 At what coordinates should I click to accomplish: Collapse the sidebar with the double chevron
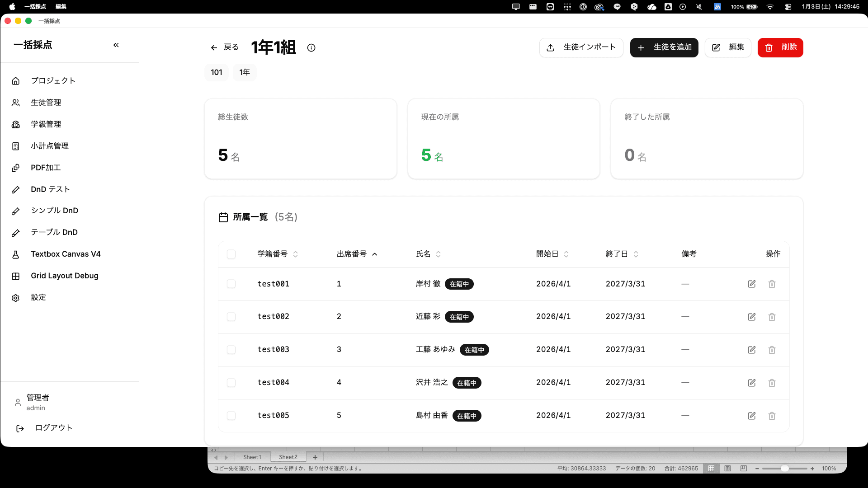[116, 45]
